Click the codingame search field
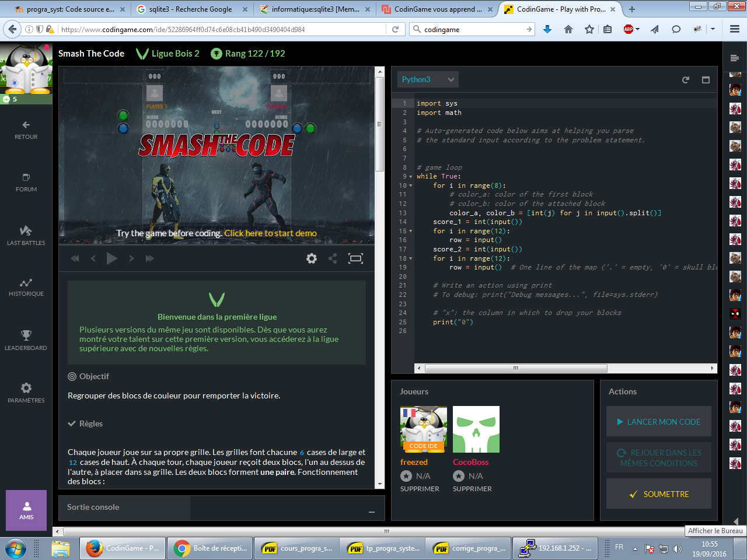 coord(472,29)
